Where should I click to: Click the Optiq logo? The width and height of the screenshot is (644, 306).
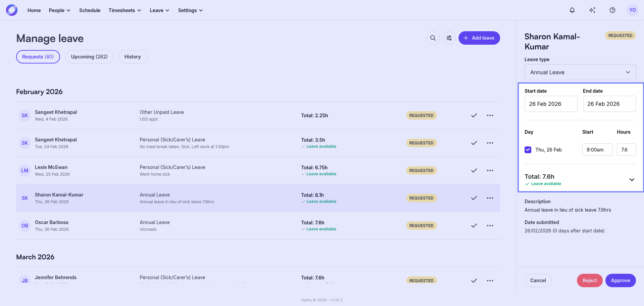coord(12,10)
